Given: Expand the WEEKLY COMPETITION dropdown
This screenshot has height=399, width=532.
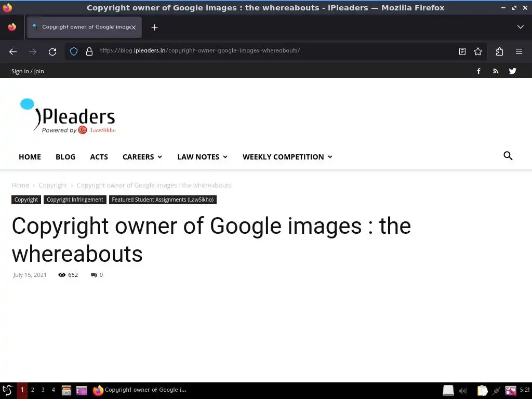Looking at the screenshot, I should tap(287, 157).
